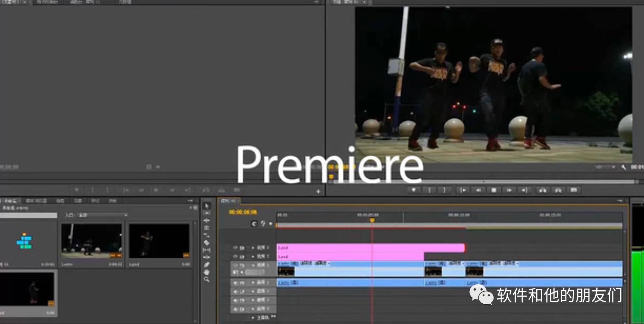Select the Selection tool in the tools panel
Screen dimensions: 644x324
pos(207,206)
